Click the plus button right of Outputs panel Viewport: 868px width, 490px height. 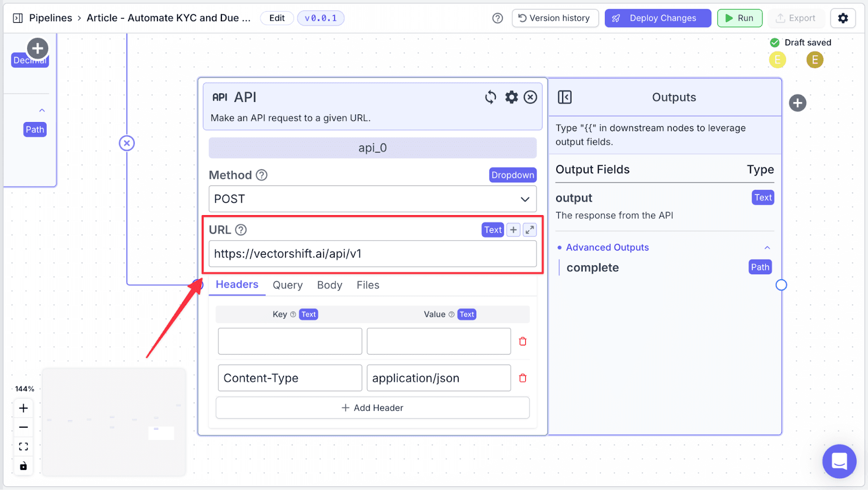click(797, 103)
